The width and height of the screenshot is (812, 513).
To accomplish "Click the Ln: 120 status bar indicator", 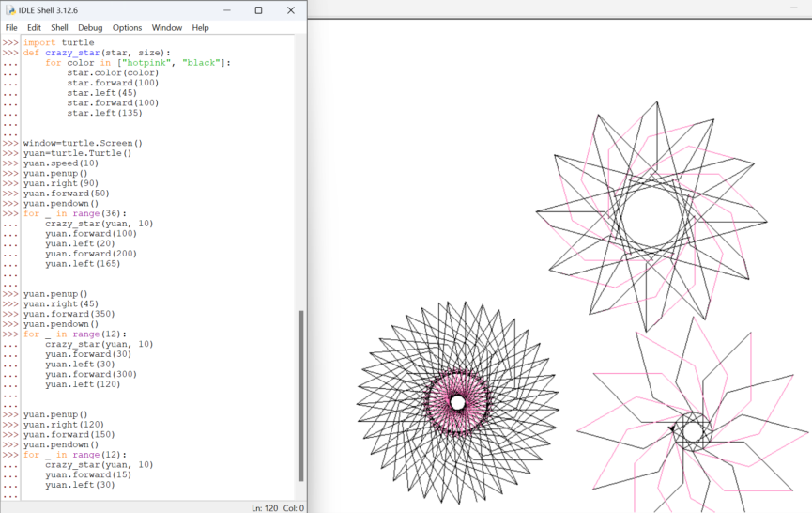I will (265, 508).
